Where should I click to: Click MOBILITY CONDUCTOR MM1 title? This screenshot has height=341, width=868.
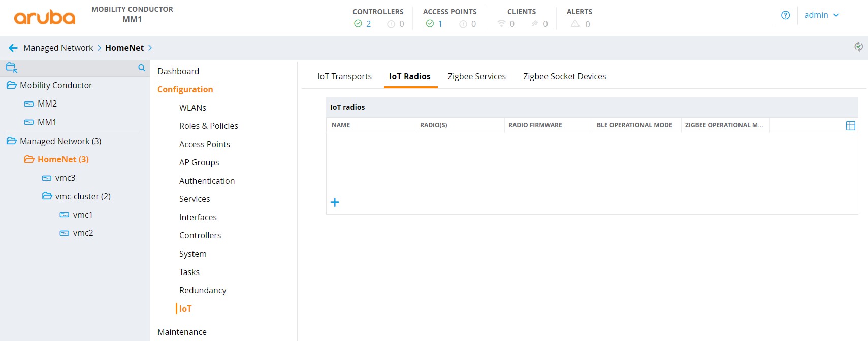[132, 14]
